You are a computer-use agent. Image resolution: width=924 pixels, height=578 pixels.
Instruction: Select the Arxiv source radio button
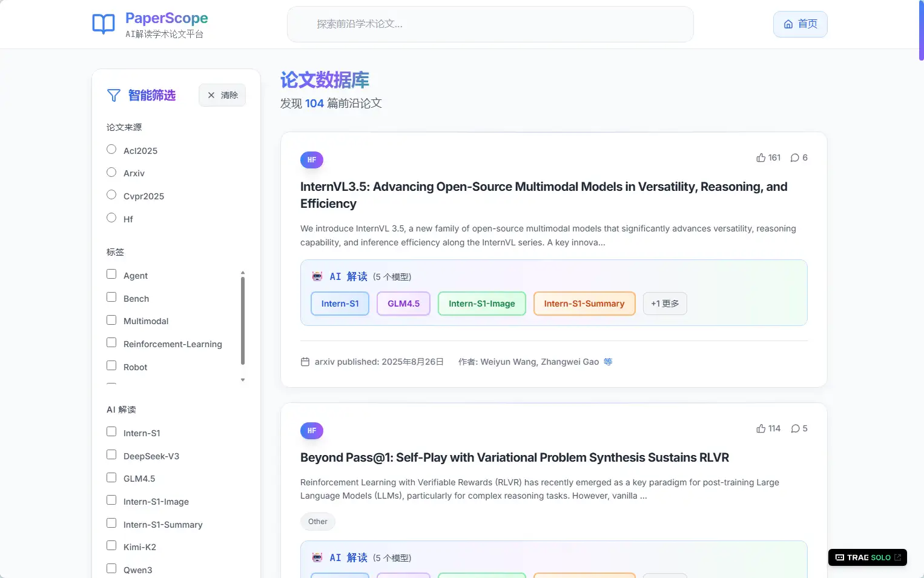[111, 172]
